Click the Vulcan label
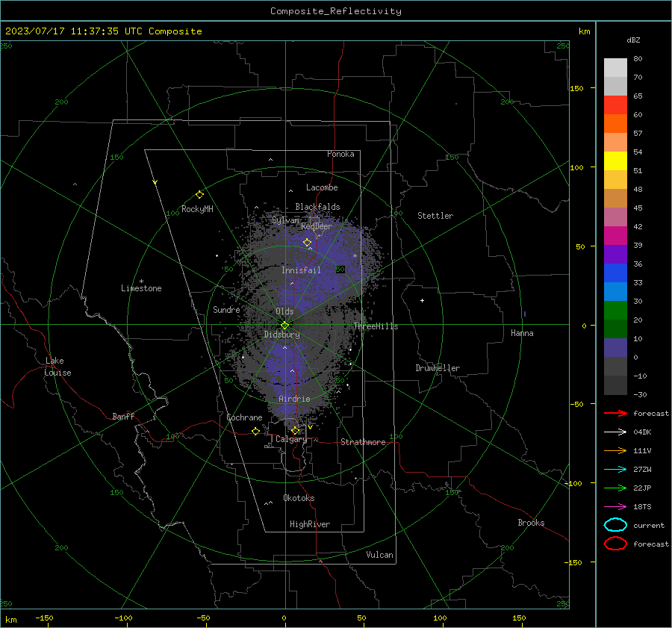This screenshot has width=672, height=628. 379,555
